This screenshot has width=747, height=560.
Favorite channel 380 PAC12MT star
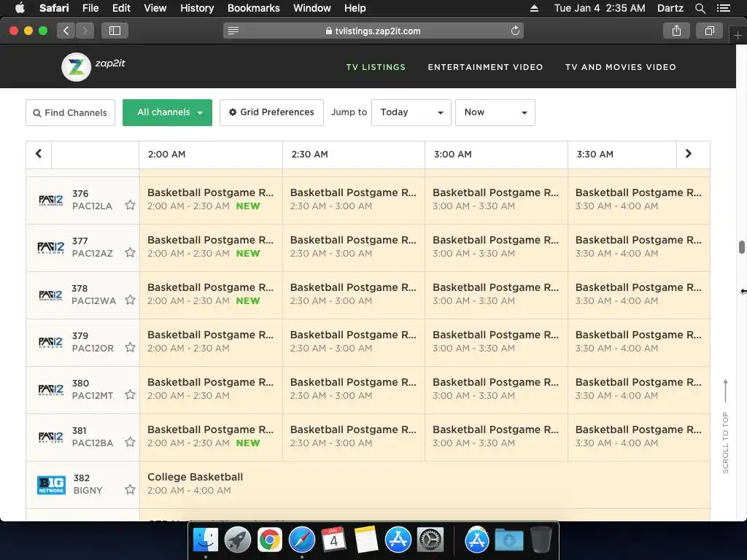[130, 394]
